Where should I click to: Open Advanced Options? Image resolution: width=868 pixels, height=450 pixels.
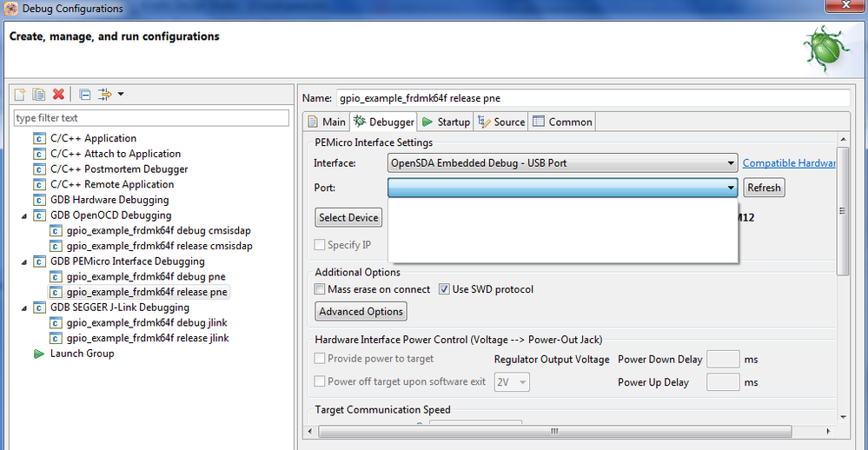point(361,312)
